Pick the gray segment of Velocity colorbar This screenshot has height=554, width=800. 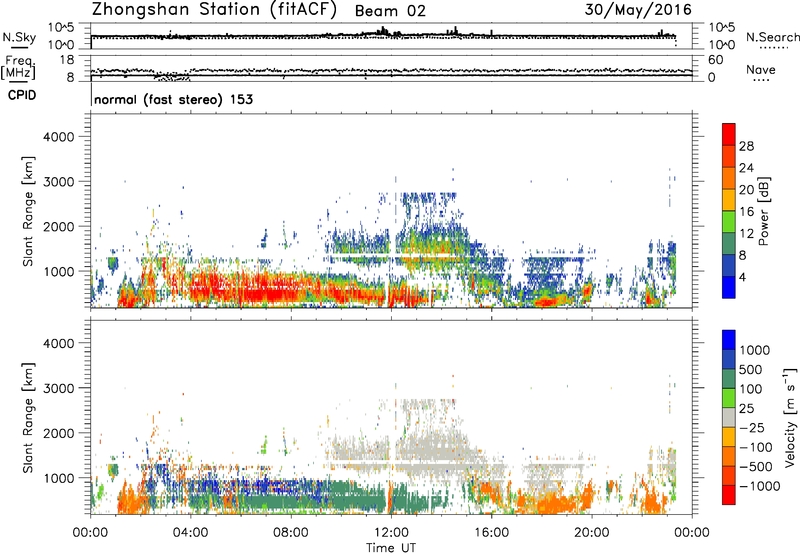click(x=729, y=418)
